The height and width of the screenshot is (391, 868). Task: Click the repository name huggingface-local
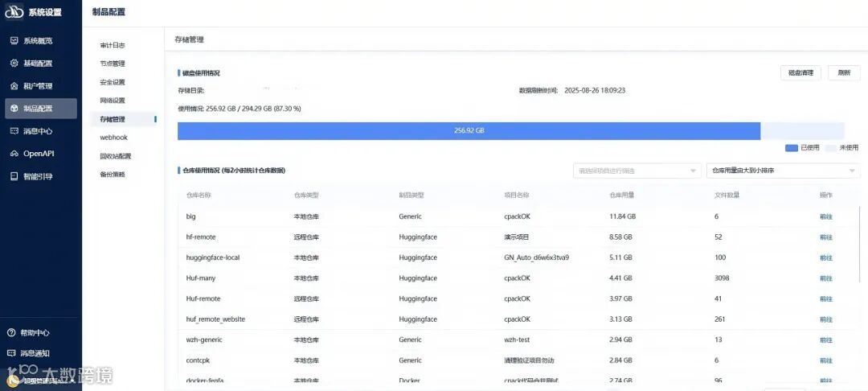[x=213, y=257]
